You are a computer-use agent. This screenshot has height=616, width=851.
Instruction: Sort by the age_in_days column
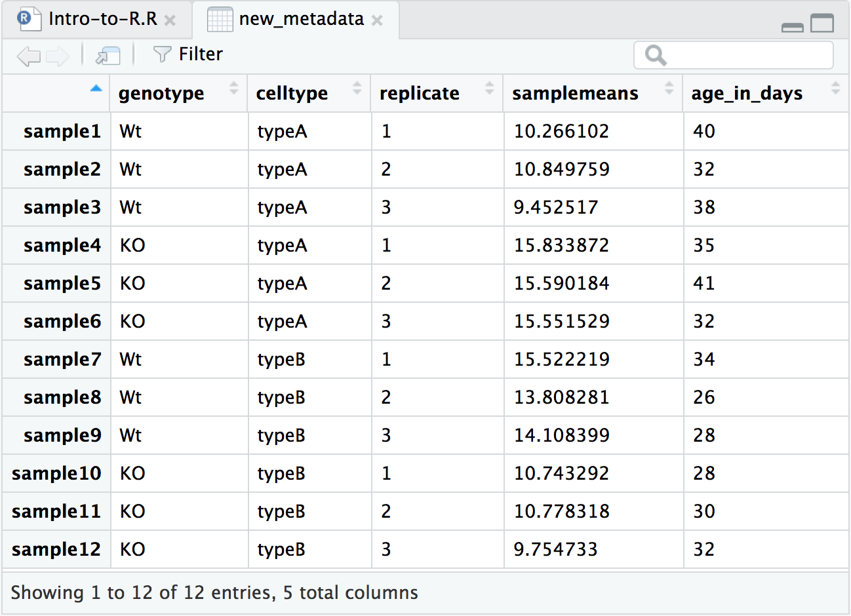pos(747,94)
